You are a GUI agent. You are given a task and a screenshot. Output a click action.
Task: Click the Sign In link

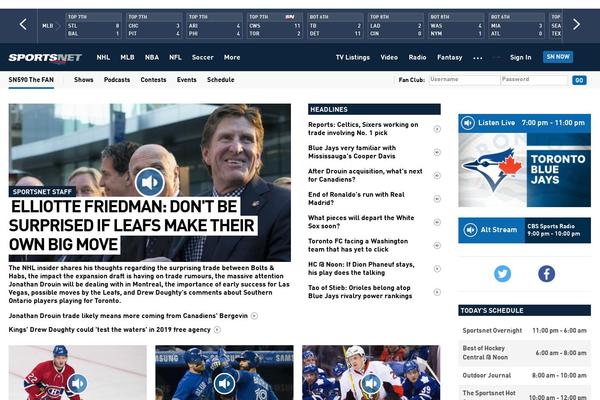[520, 57]
